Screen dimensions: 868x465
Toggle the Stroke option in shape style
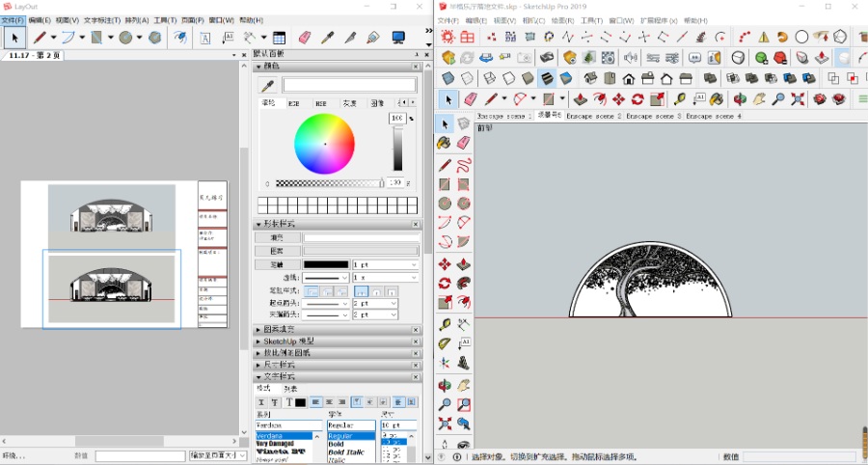278,264
